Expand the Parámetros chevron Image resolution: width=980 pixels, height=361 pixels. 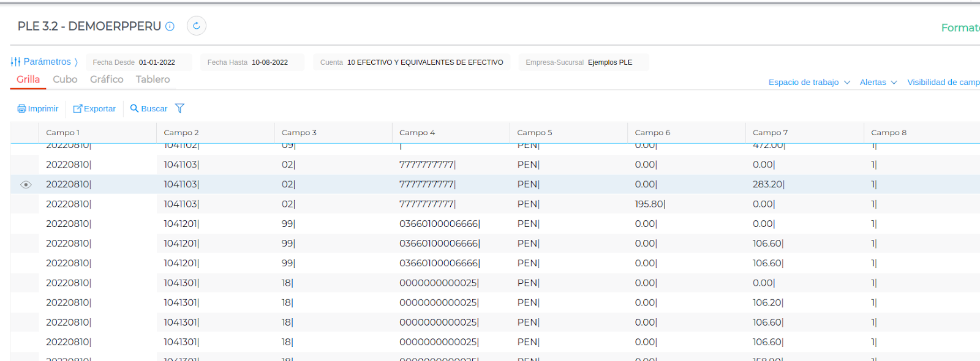click(x=76, y=62)
